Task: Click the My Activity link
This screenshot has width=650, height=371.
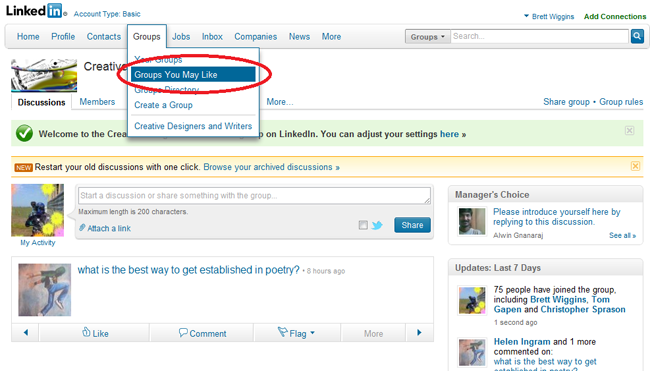Action: point(38,242)
